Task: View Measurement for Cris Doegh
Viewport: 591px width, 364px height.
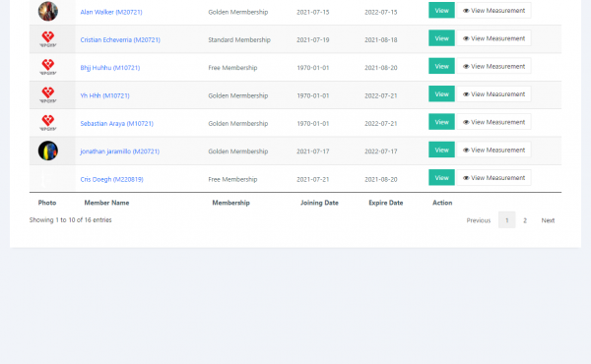Action: pyautogui.click(x=493, y=177)
